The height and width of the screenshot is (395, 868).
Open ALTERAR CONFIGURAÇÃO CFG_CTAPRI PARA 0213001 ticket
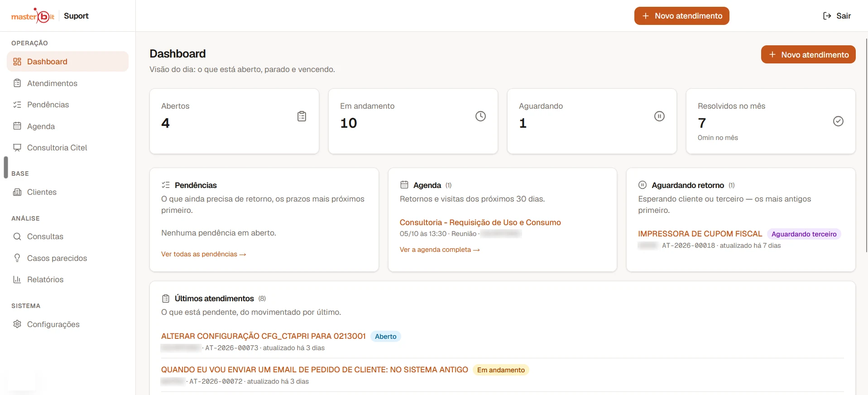pos(264,336)
